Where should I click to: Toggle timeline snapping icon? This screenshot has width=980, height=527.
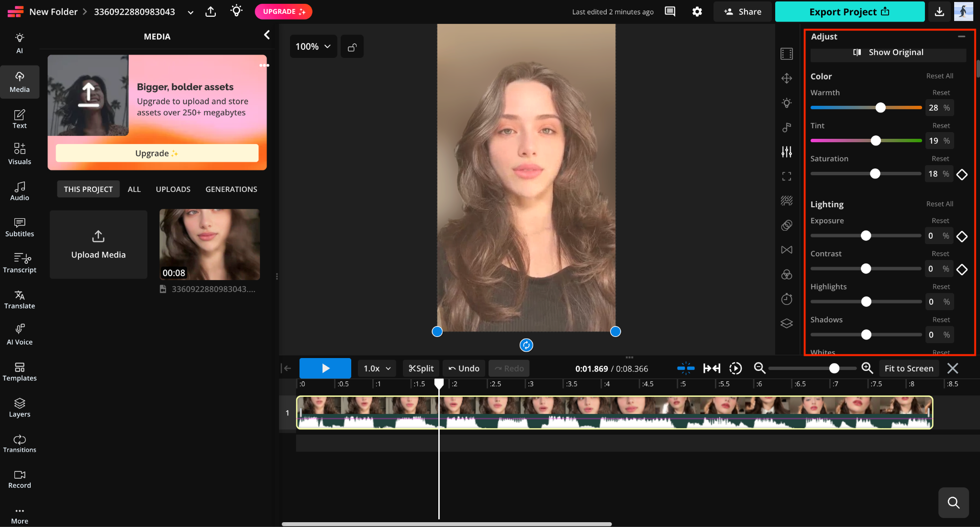pyautogui.click(x=686, y=368)
